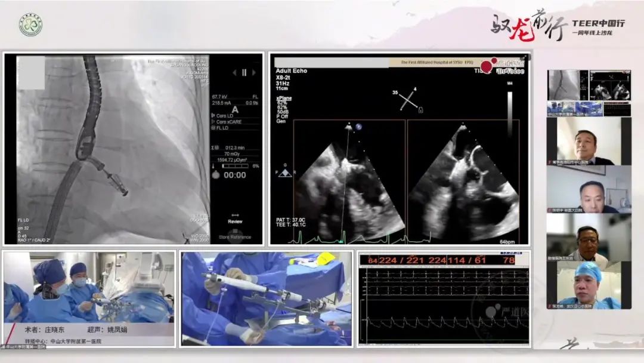
Task: Pause the fluoroscopy playback
Action: tap(244, 72)
